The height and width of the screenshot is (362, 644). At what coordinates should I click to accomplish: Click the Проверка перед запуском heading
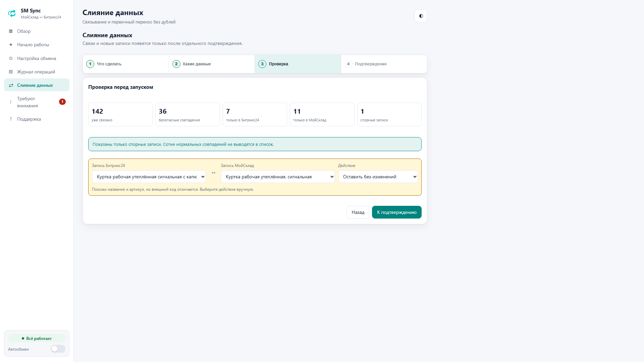[121, 87]
